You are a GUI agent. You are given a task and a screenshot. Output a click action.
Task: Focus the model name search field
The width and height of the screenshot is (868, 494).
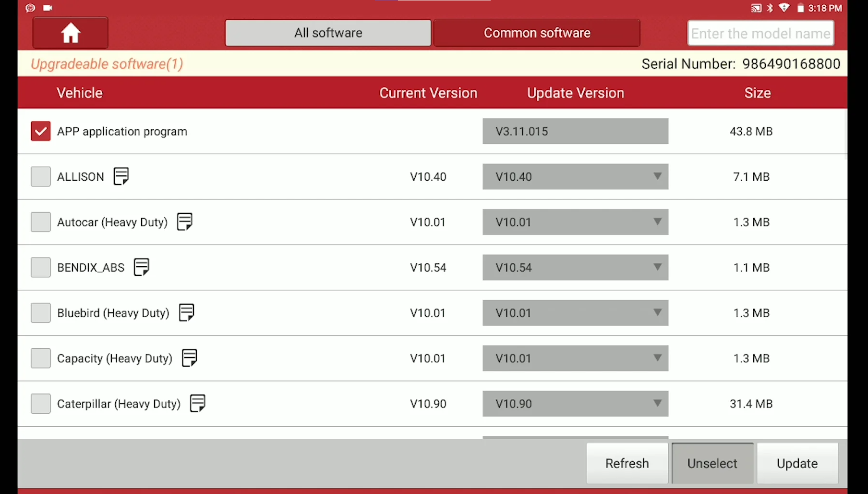(x=760, y=33)
